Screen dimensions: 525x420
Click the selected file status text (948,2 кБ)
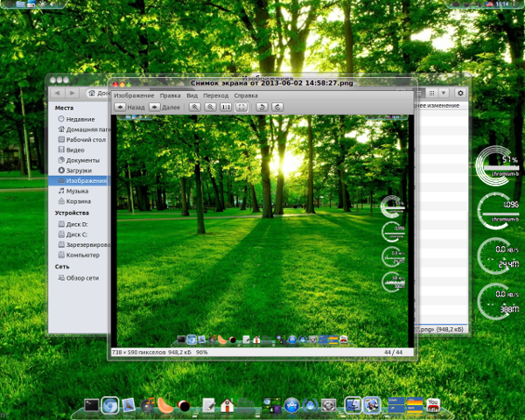click(439, 329)
